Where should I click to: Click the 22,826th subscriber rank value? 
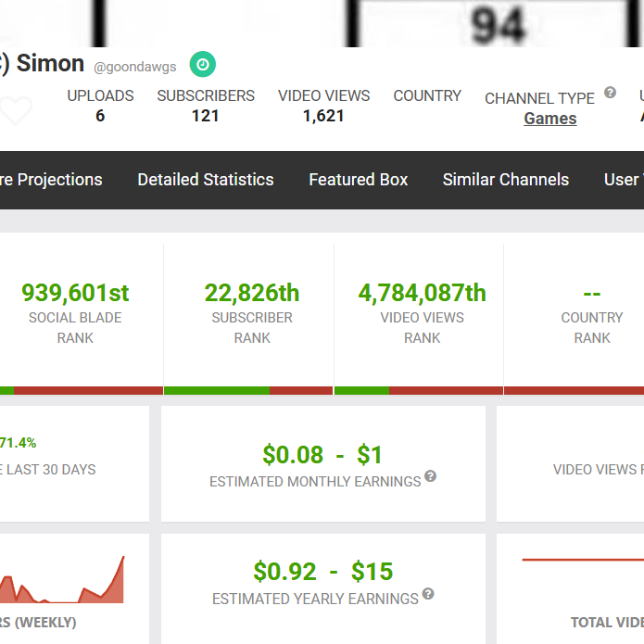point(252,293)
